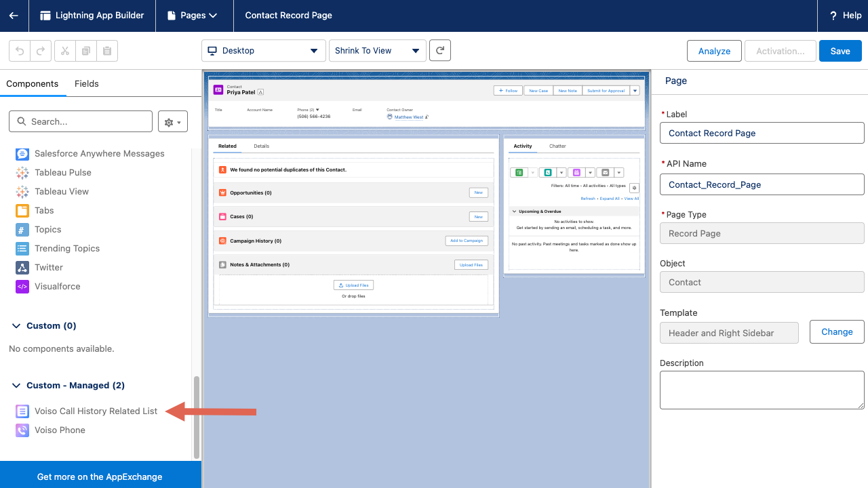
Task: Open the component list gear settings menu
Action: pyautogui.click(x=173, y=122)
